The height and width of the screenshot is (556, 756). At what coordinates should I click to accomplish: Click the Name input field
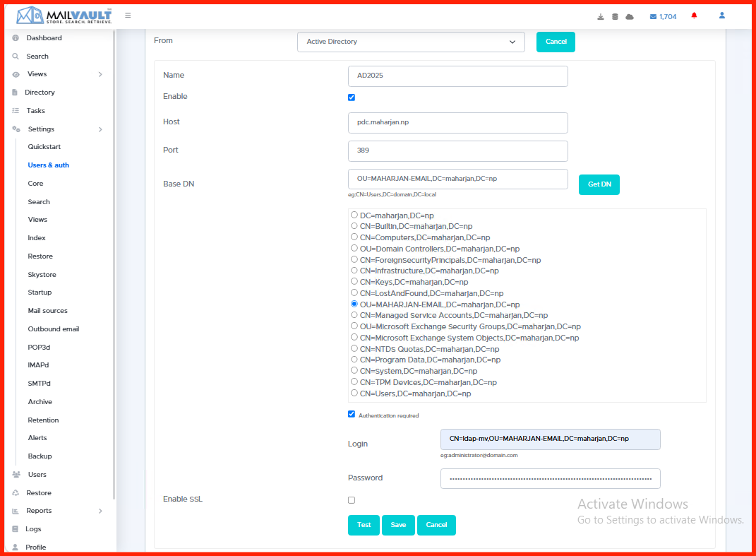coord(458,76)
